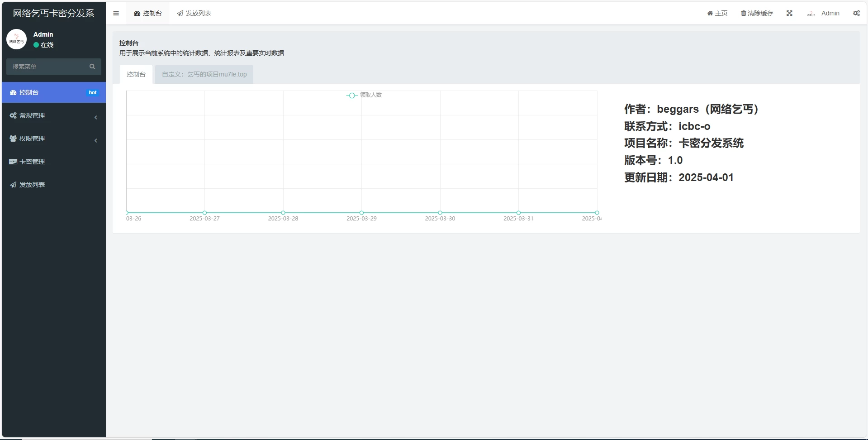
Task: Click the fullscreen expand icon
Action: click(789, 13)
